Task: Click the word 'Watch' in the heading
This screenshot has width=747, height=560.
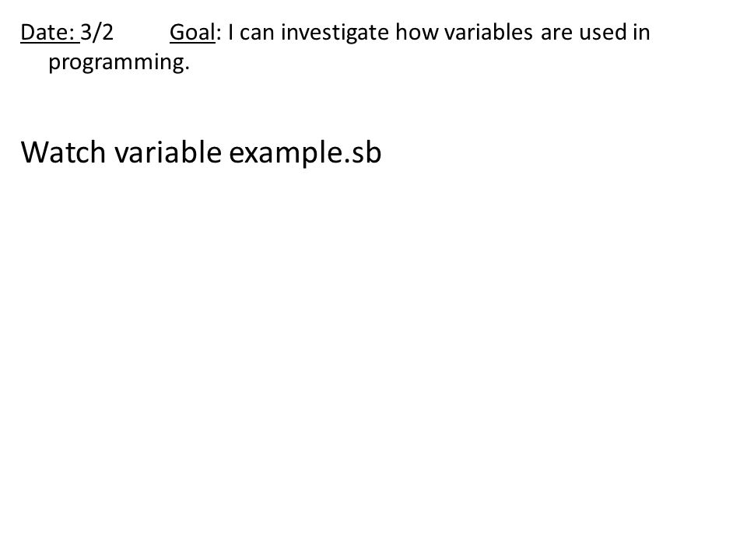Action: [x=63, y=152]
